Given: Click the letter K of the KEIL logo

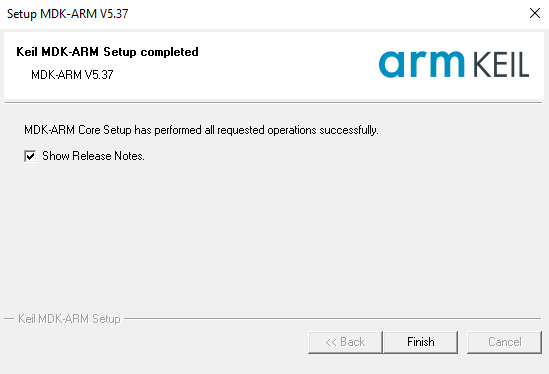Looking at the screenshot, I should [480, 64].
